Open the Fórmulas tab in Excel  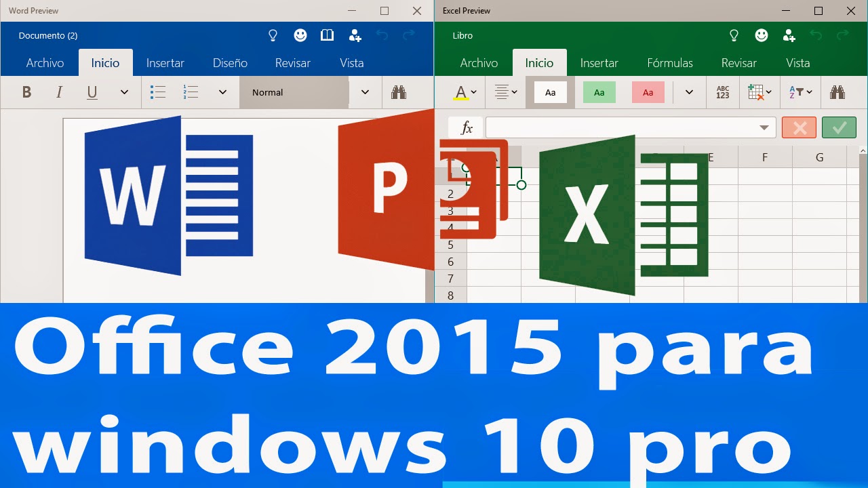670,62
